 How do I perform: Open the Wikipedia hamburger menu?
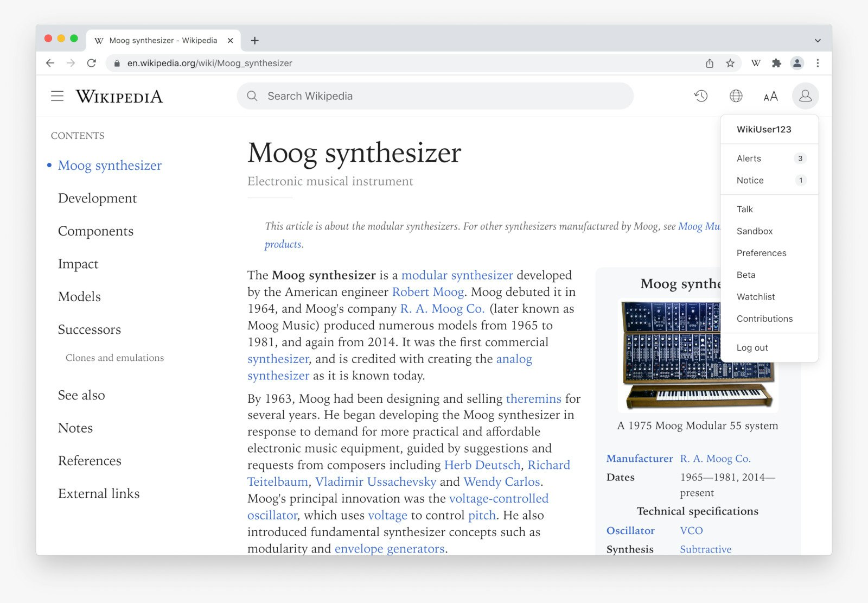(x=57, y=96)
